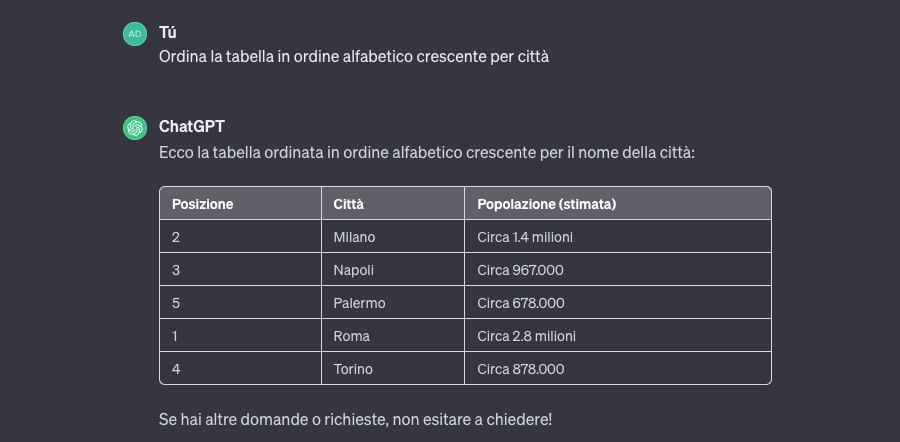Screen dimensions: 900x442
Task: Select the "Posizione" column header
Action: [x=203, y=204]
